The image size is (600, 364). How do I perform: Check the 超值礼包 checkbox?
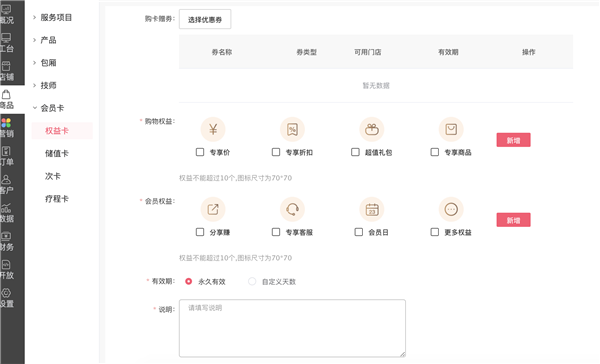(355, 152)
